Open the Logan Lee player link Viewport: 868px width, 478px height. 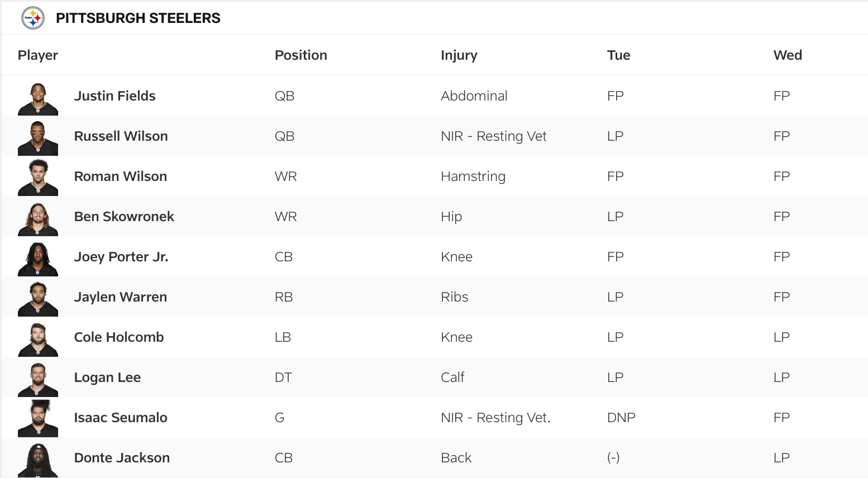[107, 377]
